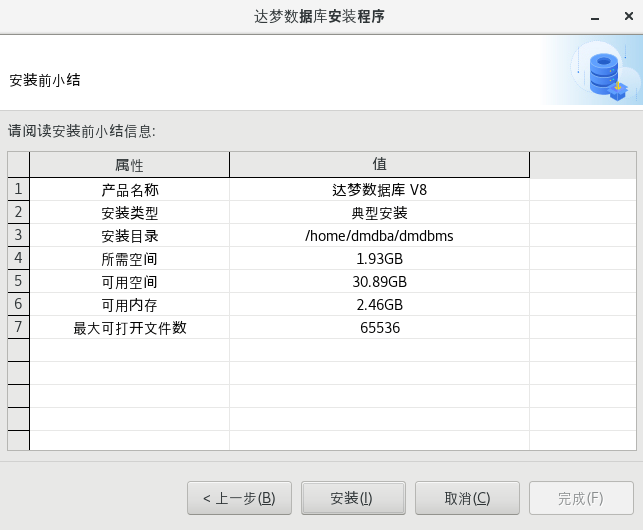The image size is (643, 530).
Task: Select row header number 6
Action: [18, 304]
